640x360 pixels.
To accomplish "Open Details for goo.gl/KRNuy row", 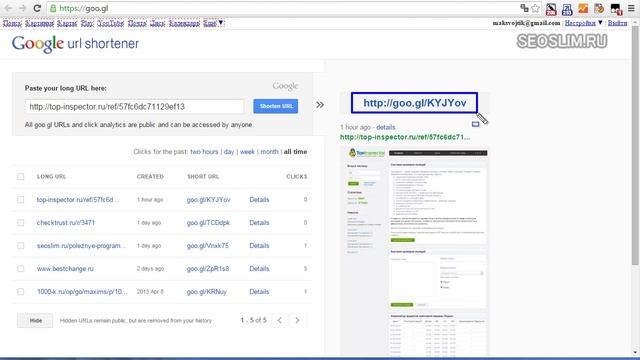I will pos(259,291).
